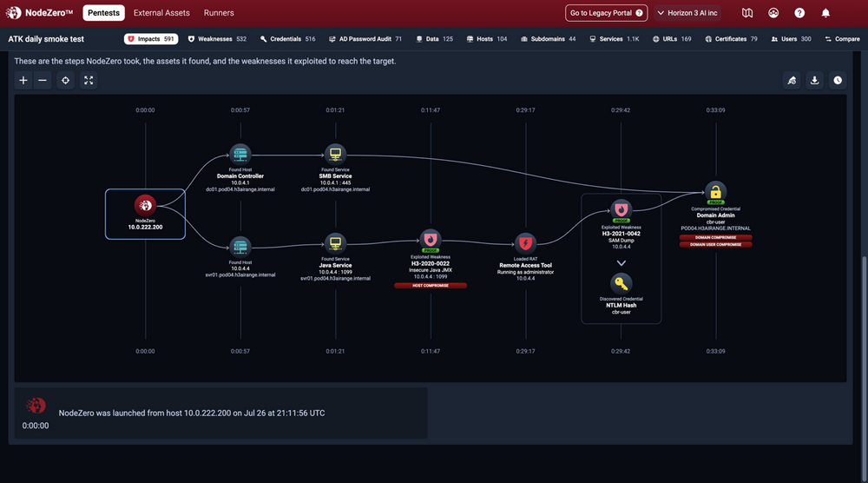Collapse the chevron below SAM Dump
Screen dimensions: 868x483
(x=621, y=262)
